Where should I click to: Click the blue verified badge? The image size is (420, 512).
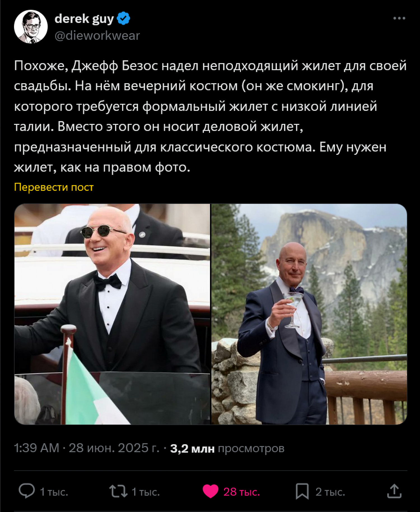point(123,18)
